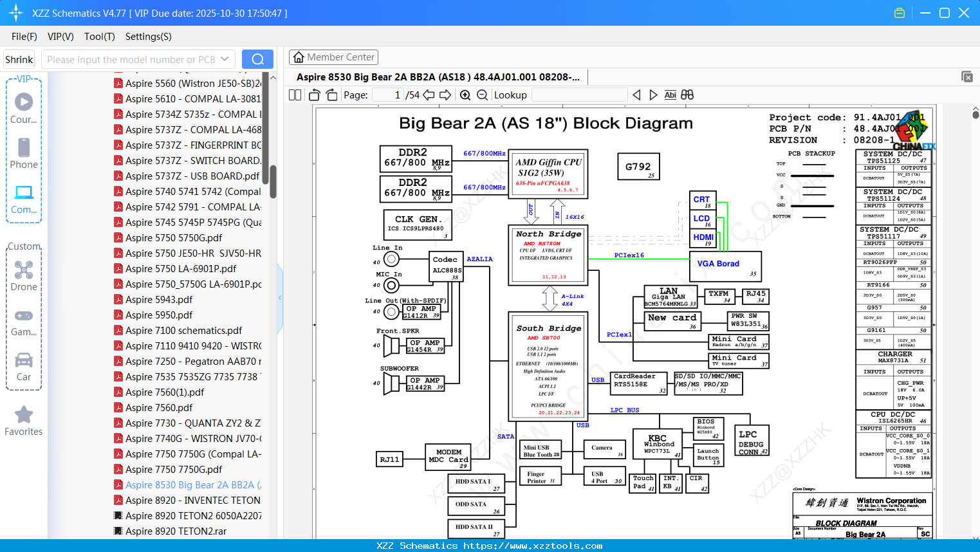Click the binoculars search icon
Viewport: 980px width, 552px height.
687,95
